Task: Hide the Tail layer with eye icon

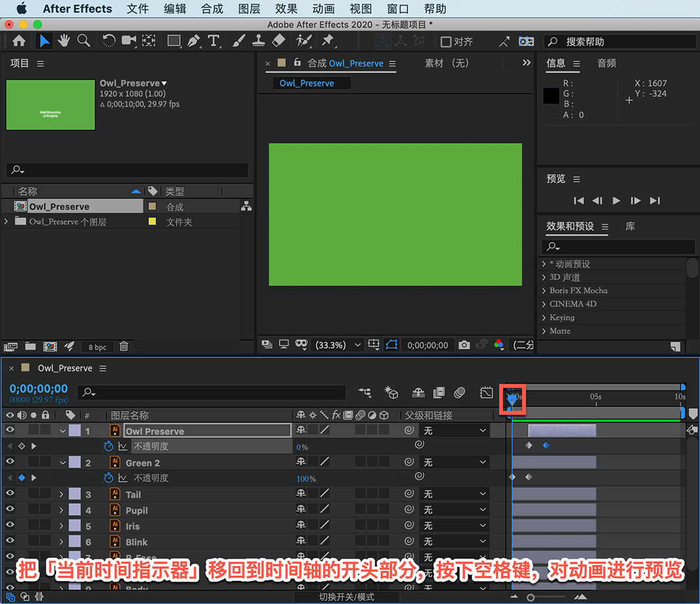Action: (x=10, y=493)
